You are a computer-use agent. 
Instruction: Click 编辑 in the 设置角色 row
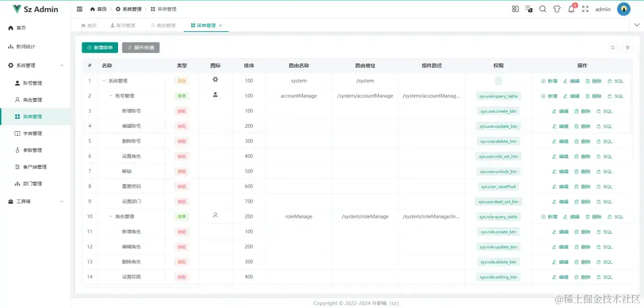coord(560,157)
